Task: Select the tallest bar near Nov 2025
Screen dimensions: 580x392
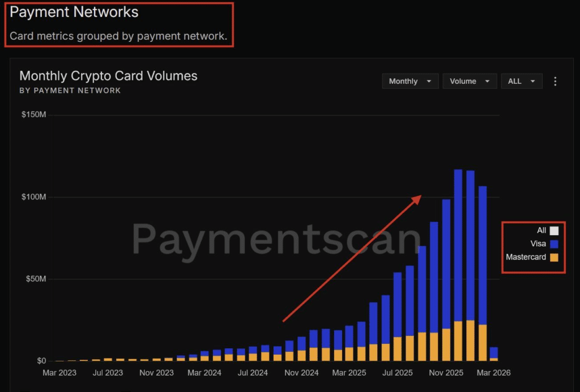Action: [459, 227]
